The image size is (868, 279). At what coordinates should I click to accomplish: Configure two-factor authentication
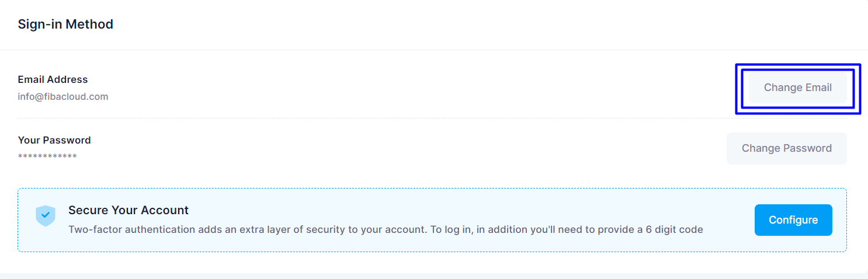coord(793,220)
